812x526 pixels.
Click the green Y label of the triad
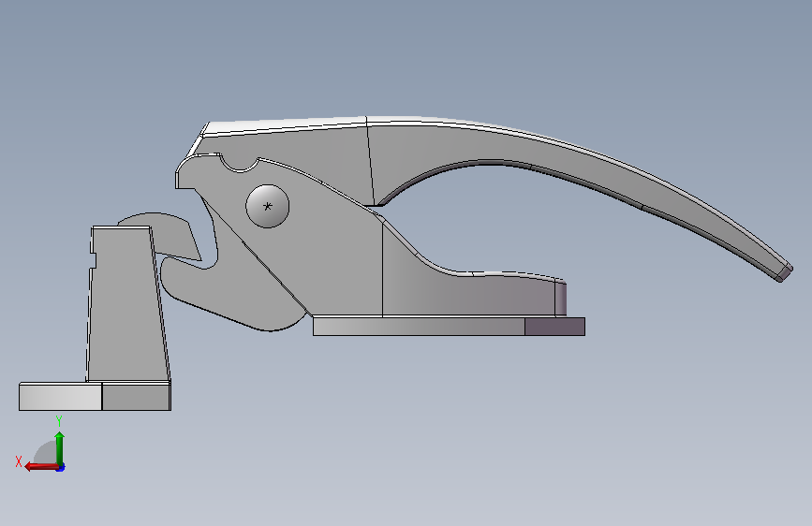pos(59,421)
